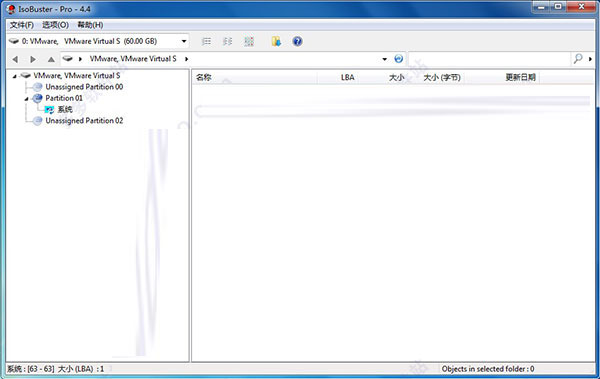
Task: Click the magnifier search icon
Action: (x=577, y=59)
